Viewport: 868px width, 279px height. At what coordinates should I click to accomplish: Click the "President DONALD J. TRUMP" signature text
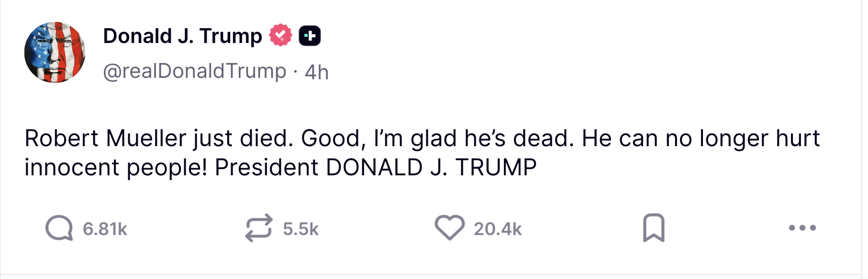click(376, 168)
